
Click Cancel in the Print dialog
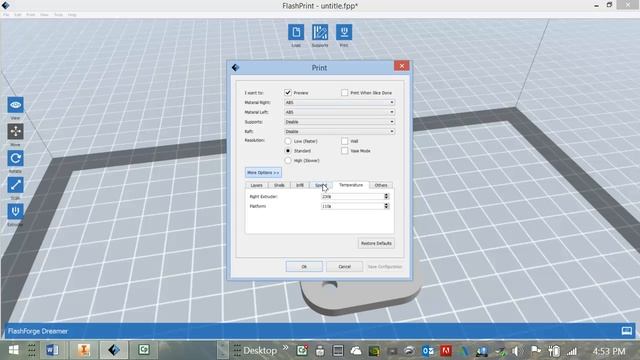pos(344,267)
